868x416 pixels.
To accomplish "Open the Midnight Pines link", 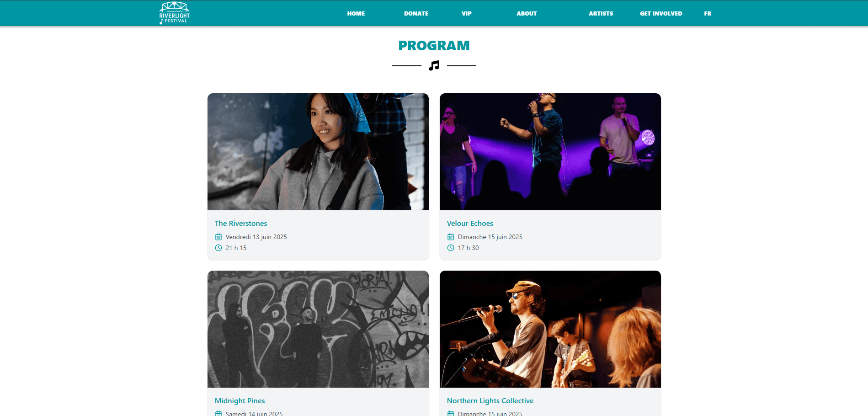I will coord(240,400).
